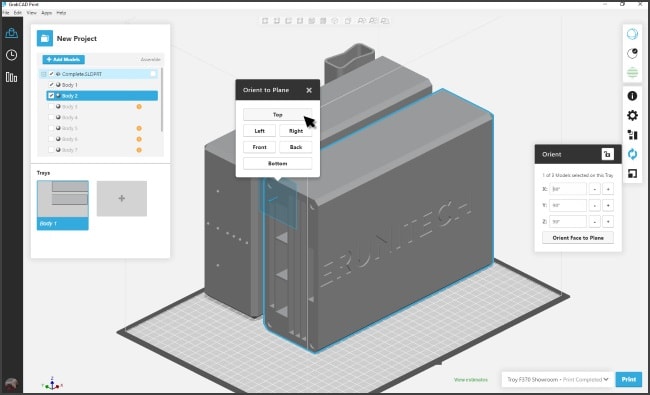This screenshot has height=395, width=650.
Task: Open the Model Info panel icon
Action: click(632, 96)
